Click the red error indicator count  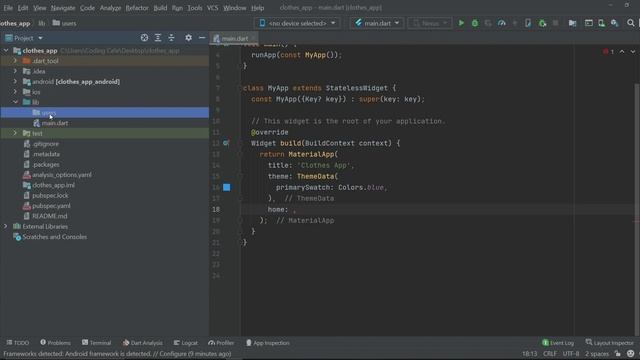[608, 52]
